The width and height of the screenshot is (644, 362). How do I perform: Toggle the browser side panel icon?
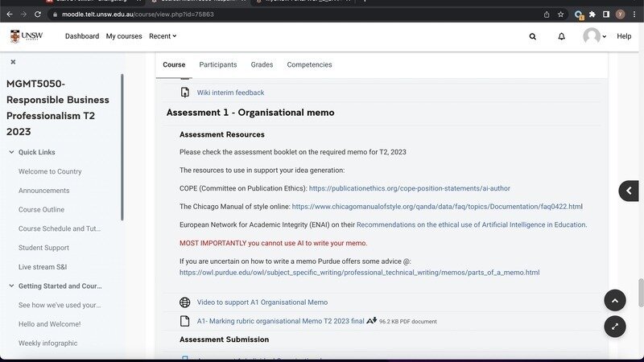(x=606, y=14)
